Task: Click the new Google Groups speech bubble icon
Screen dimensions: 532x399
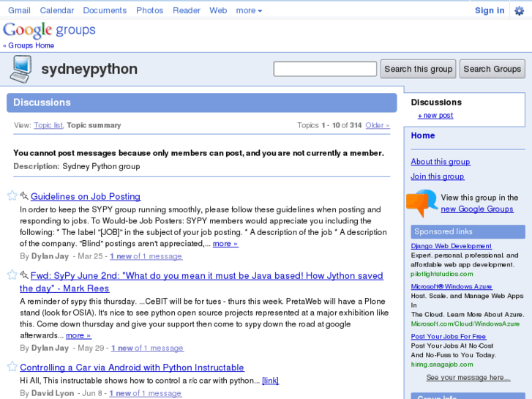Action: (422, 203)
